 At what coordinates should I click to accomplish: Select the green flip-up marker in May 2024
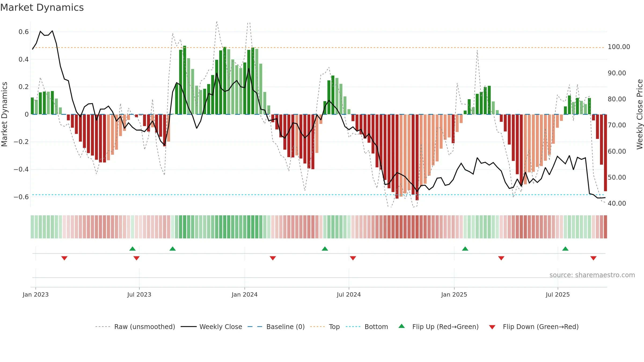point(325,249)
